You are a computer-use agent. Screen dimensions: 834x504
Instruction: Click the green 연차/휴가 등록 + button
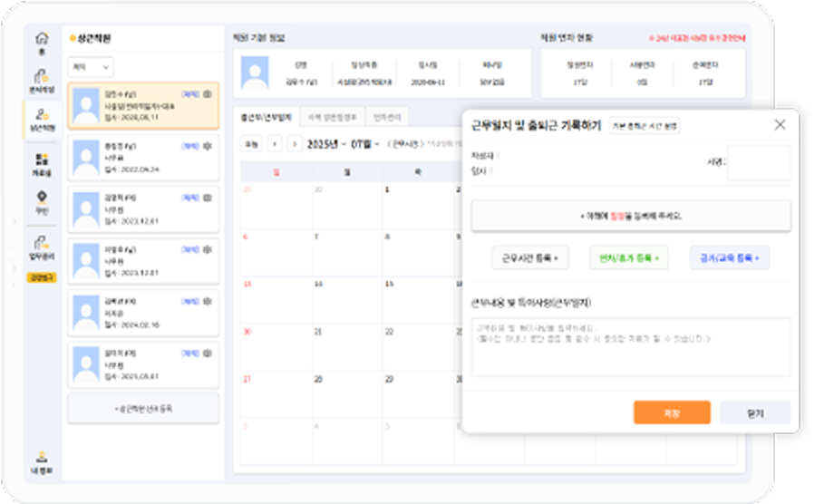[x=628, y=258]
